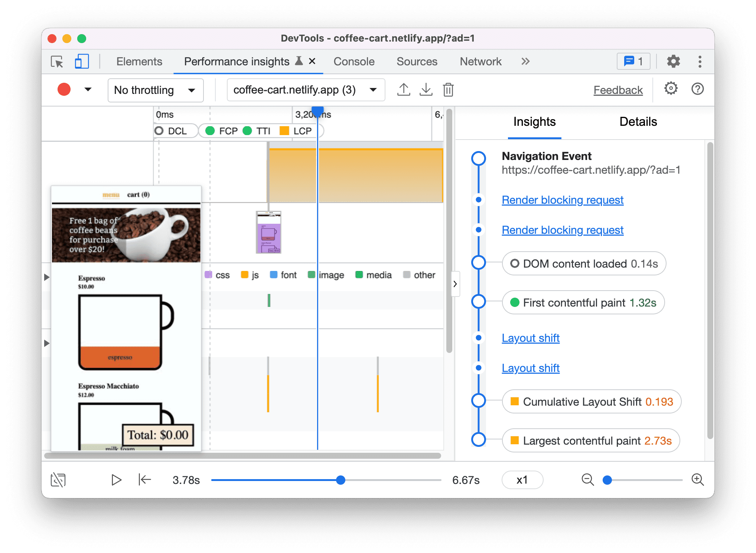This screenshot has height=553, width=756.
Task: Switch to the Details tab in Insights panel
Action: point(639,121)
